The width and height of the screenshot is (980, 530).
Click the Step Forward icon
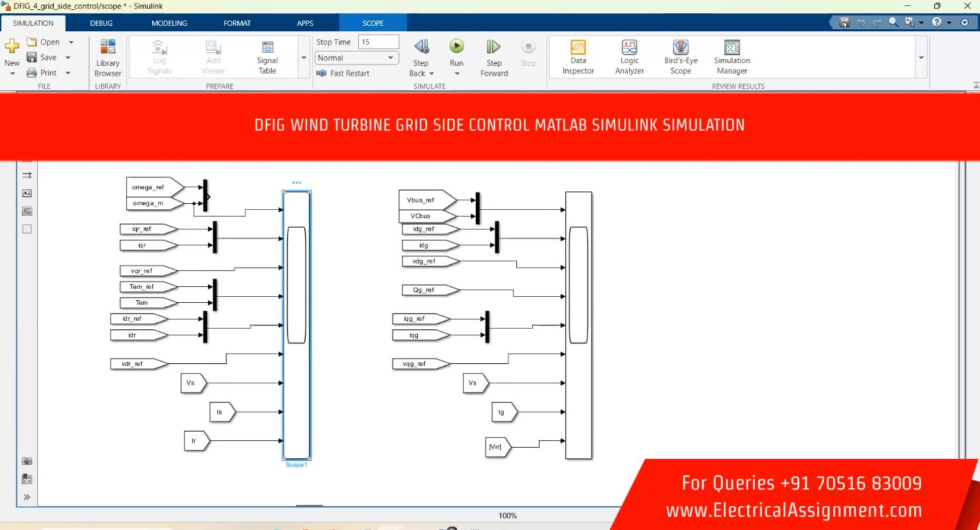coord(494,47)
